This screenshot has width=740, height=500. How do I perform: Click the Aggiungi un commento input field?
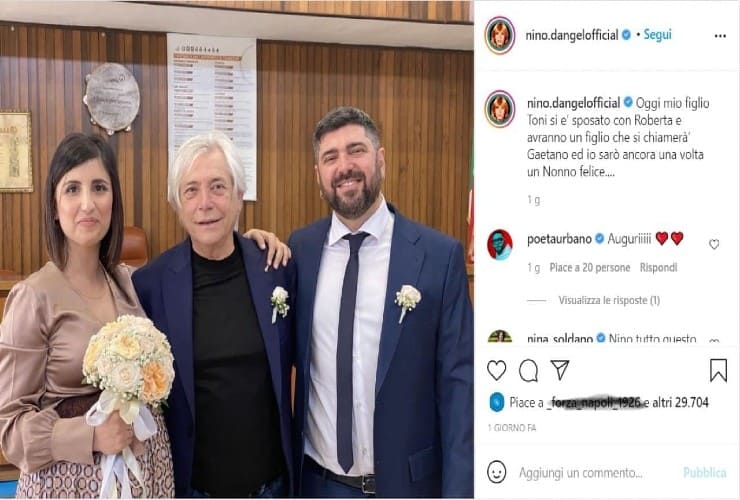point(580,473)
